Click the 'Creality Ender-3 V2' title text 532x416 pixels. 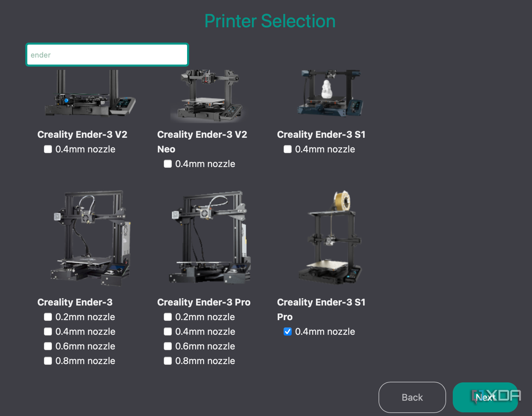[82, 134]
